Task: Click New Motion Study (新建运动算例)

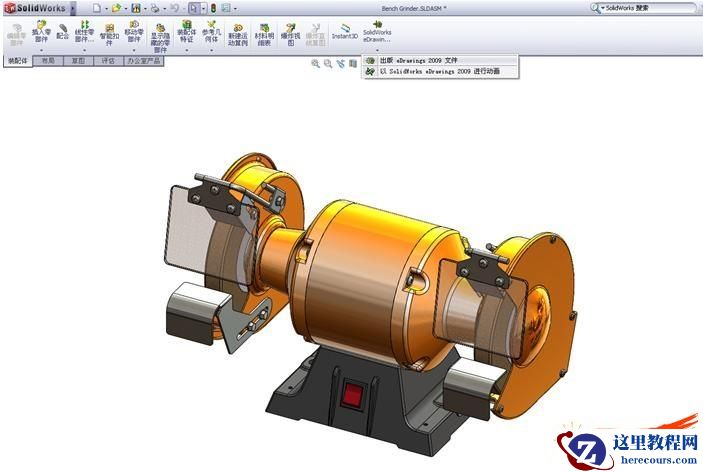Action: (x=238, y=35)
